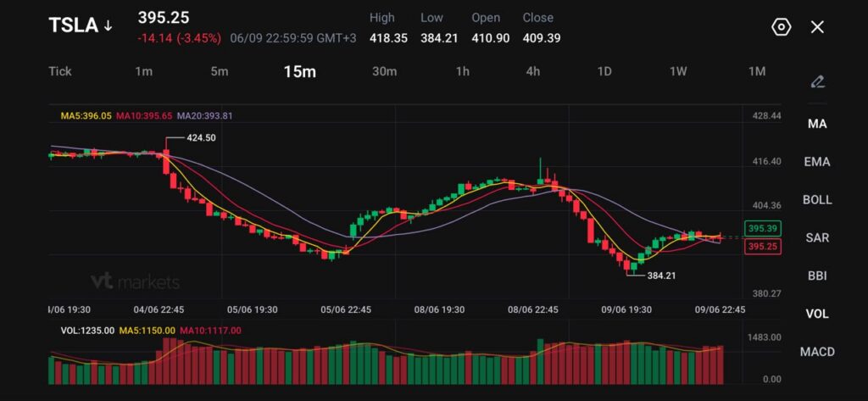Tap the green 395.39 price tag
Image resolution: width=868 pixels, height=401 pixels.
click(x=763, y=228)
